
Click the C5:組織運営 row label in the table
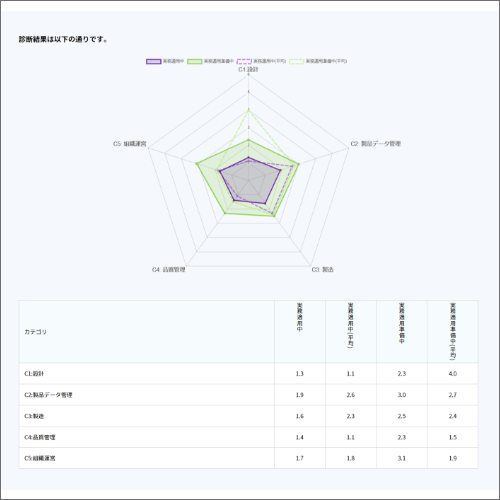point(40,458)
